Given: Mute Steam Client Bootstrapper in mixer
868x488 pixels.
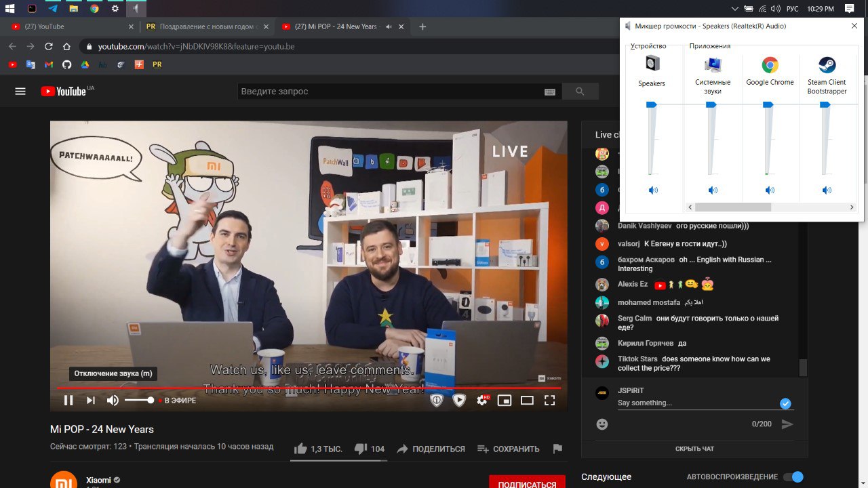Looking at the screenshot, I should tap(827, 190).
